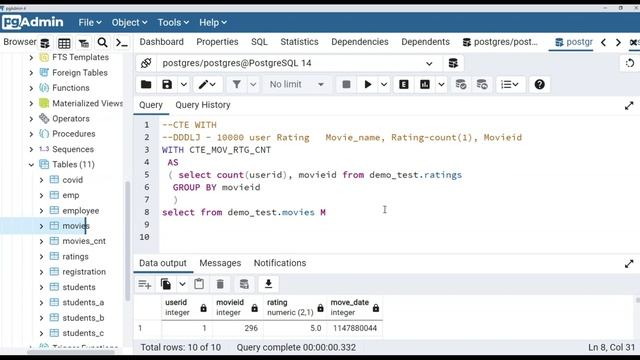Switch to the Query History tab
The width and height of the screenshot is (640, 360).
tap(203, 105)
